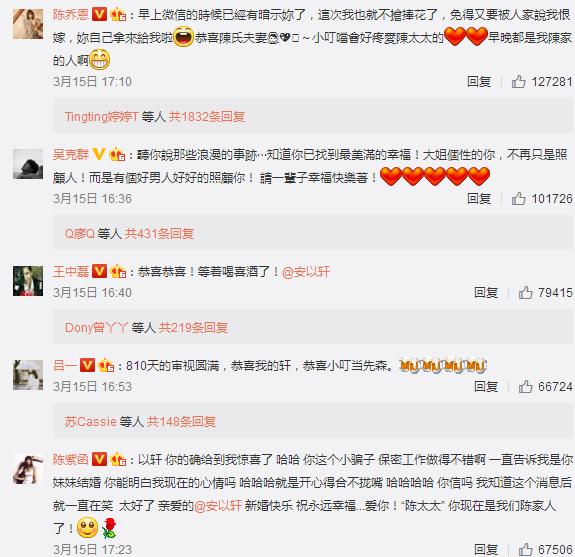The width and height of the screenshot is (575, 557).
Task: Like 陈乔恩's comment with thumbs-up icon
Action: (x=519, y=81)
